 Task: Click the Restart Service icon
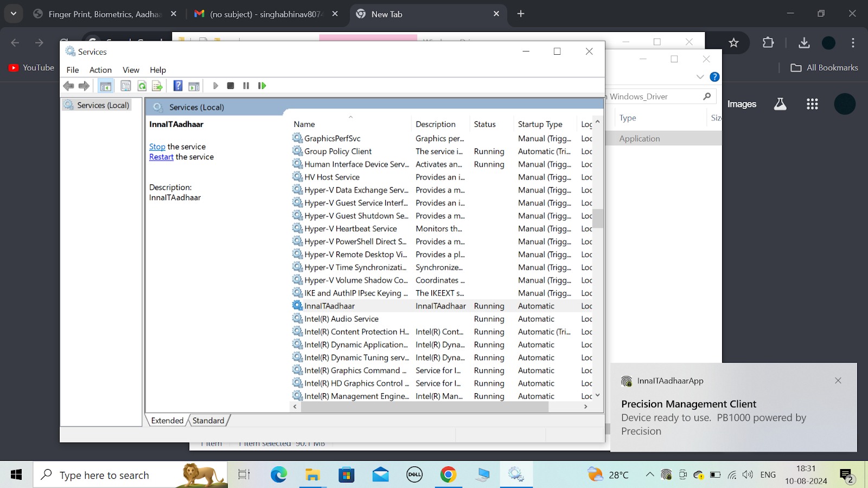tap(262, 86)
